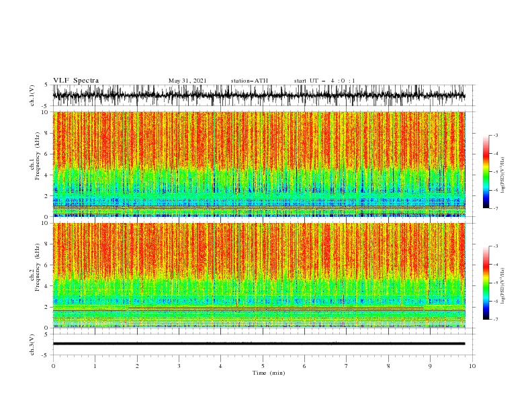Click the 'VLF Spectra' title text

coord(76,81)
